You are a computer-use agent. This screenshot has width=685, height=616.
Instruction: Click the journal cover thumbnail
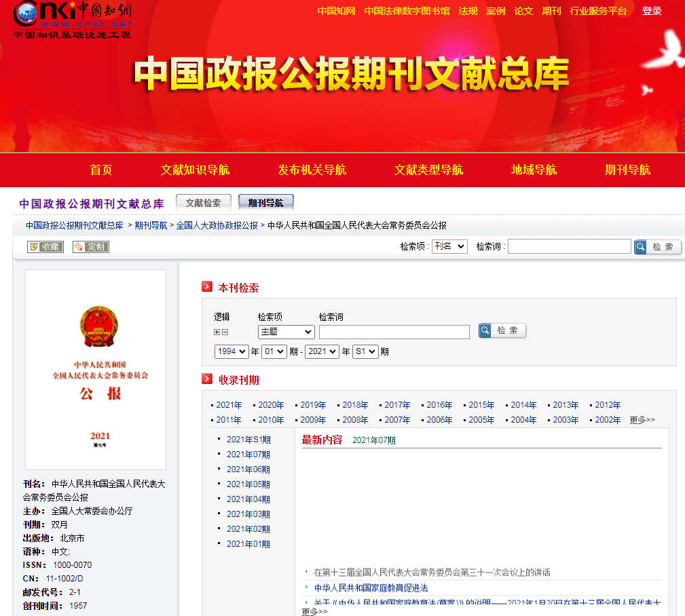click(x=96, y=370)
